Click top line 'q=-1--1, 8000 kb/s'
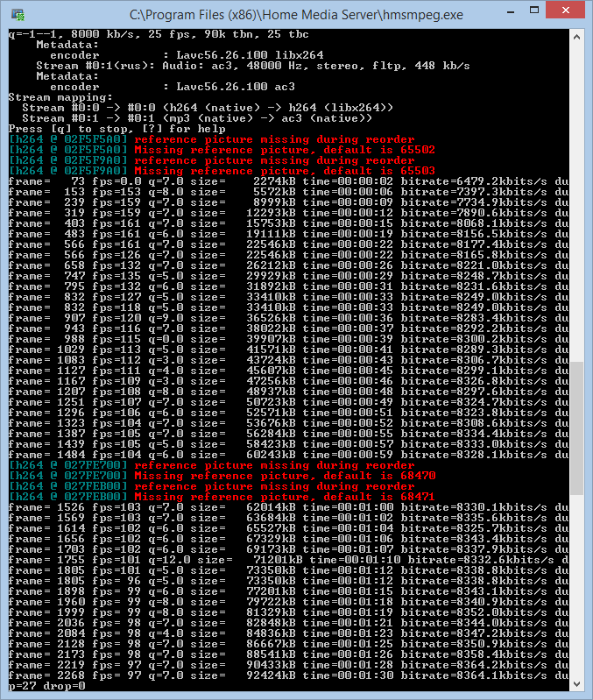This screenshot has width=593, height=700. click(159, 34)
